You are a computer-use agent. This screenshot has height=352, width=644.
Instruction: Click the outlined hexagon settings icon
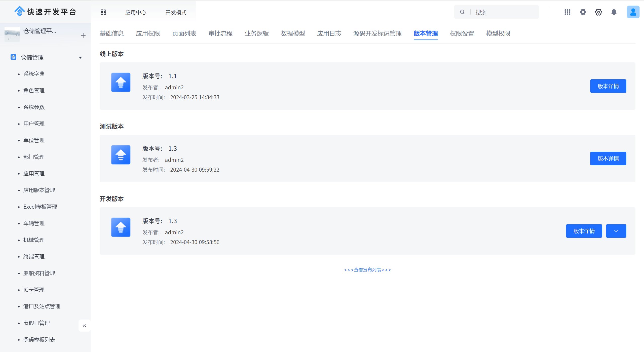pyautogui.click(x=598, y=12)
